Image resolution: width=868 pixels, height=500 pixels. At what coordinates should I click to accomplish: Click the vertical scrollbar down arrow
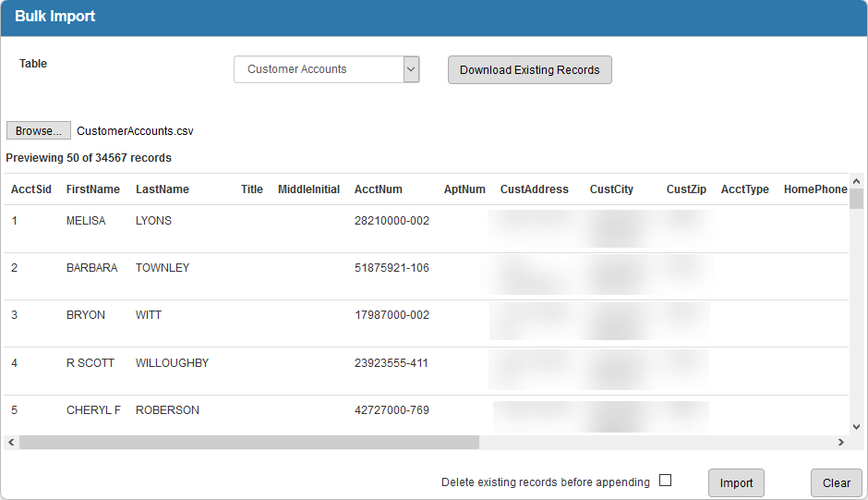point(856,427)
